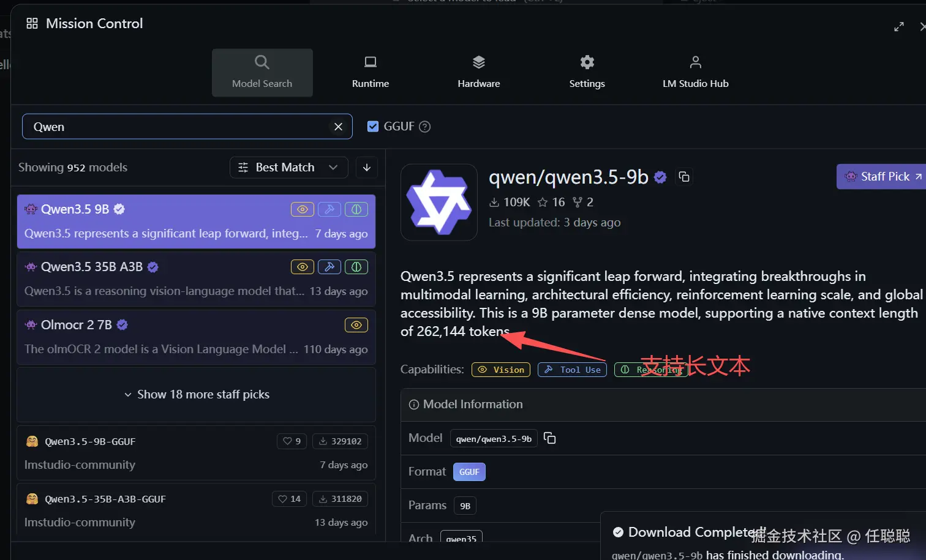Click the Download Complete notification

pos(763,536)
